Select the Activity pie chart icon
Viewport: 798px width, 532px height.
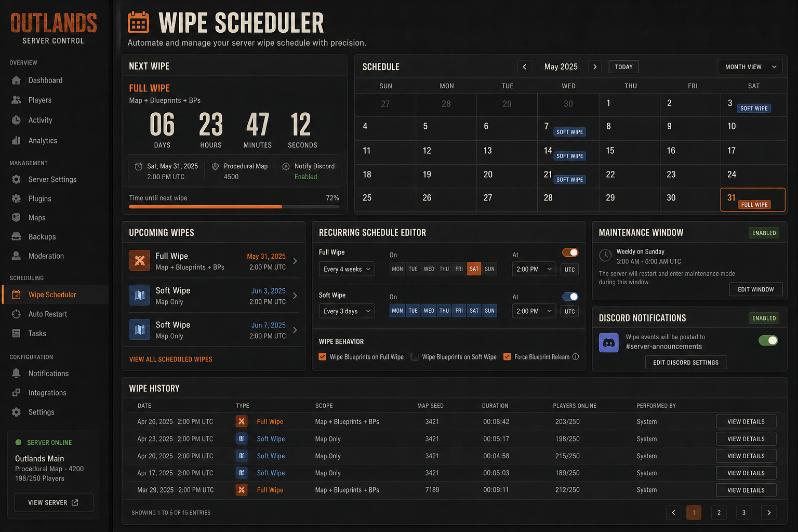click(x=17, y=120)
